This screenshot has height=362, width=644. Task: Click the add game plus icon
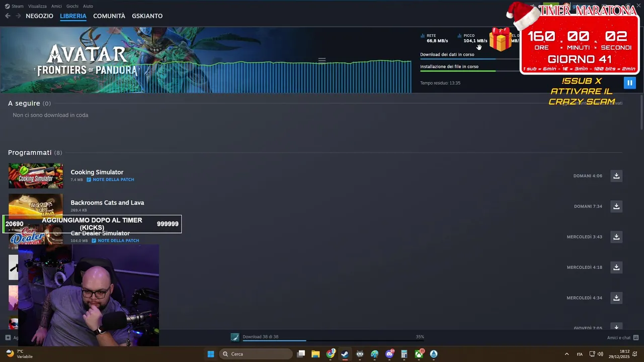click(x=8, y=338)
